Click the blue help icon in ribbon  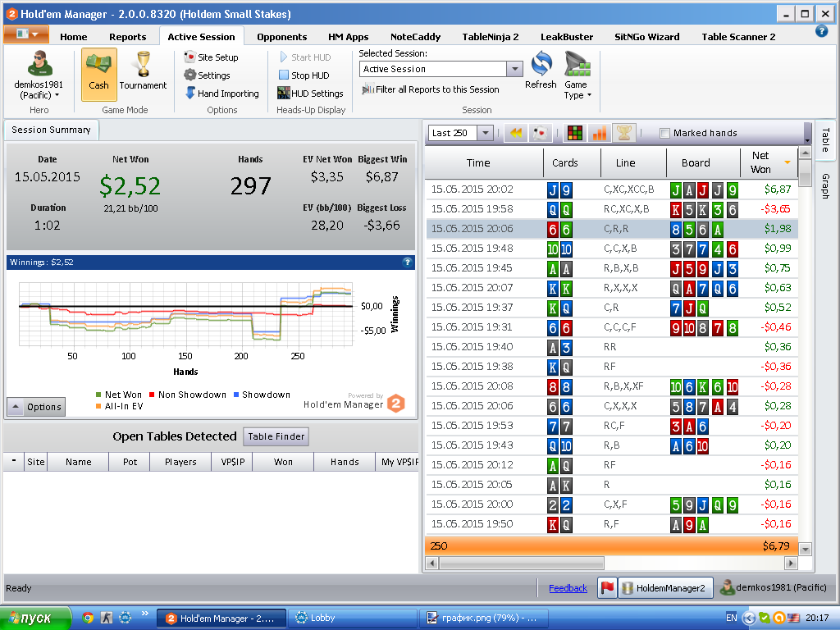tap(821, 31)
